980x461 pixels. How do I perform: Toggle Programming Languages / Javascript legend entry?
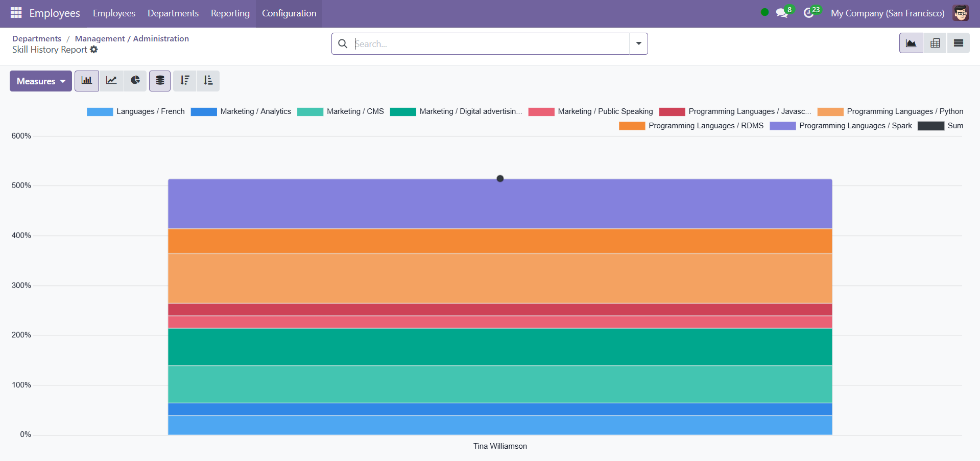735,111
